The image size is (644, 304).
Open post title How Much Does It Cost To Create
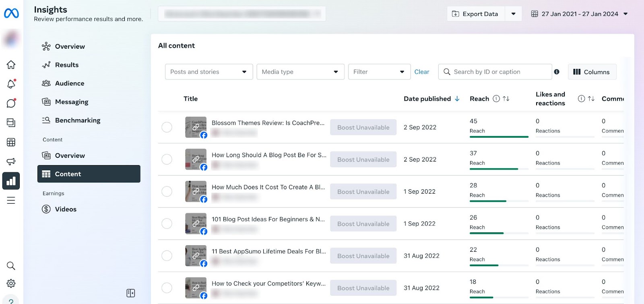[x=268, y=187]
